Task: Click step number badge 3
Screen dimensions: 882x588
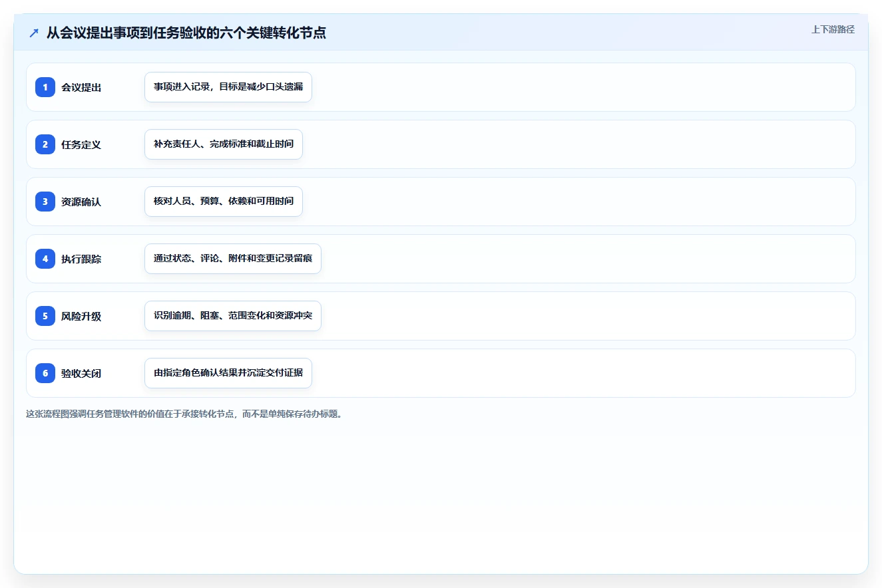Action: pos(45,202)
